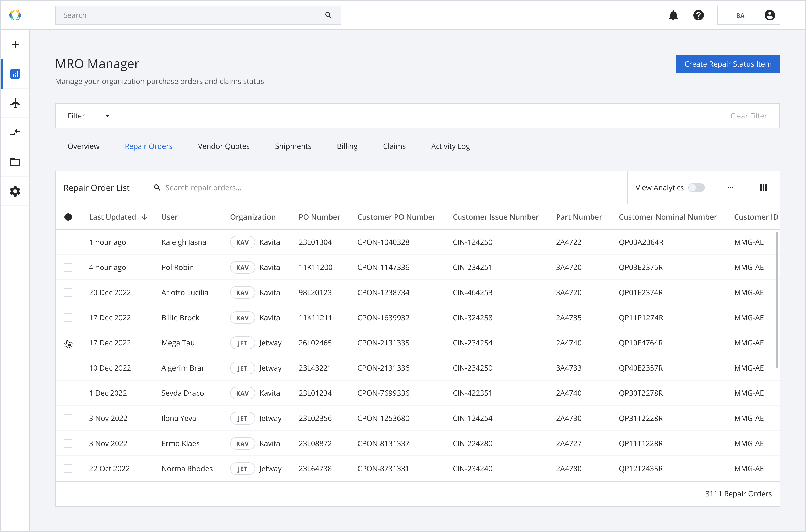Click the Clear Filter link
806x532 pixels.
point(748,116)
